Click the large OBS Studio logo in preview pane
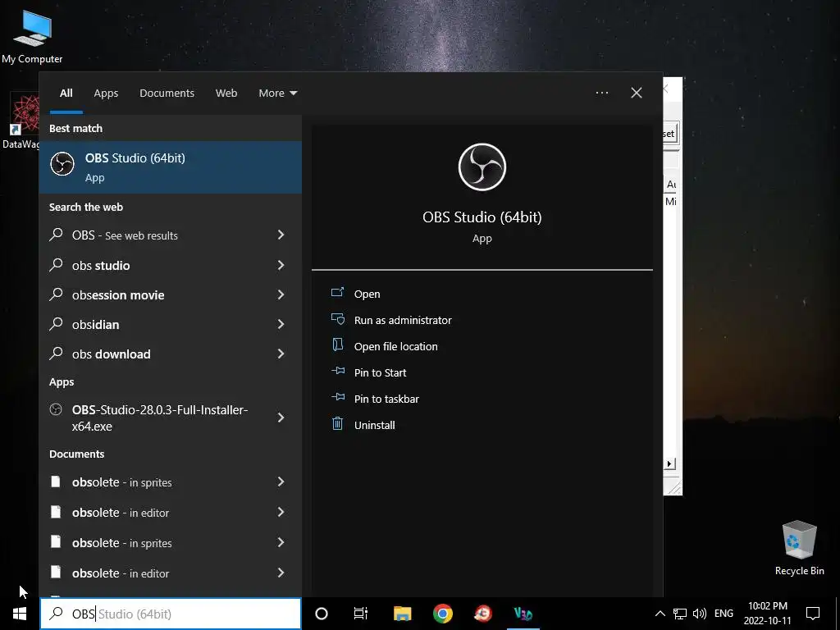The image size is (840, 630). point(482,167)
